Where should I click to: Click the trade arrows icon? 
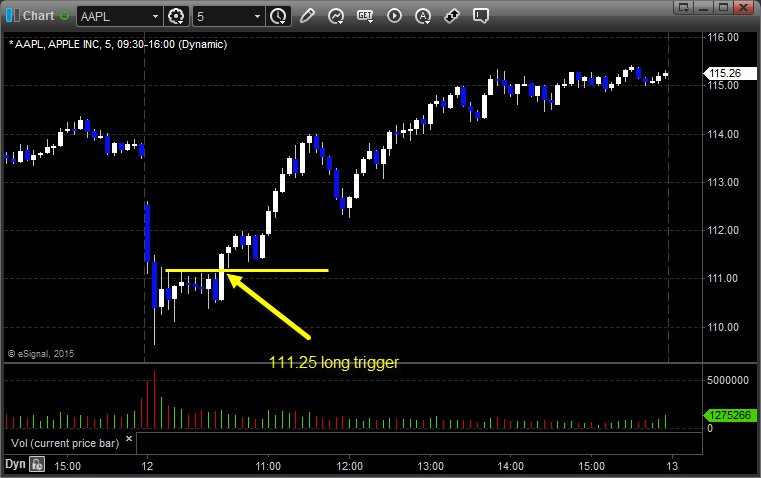coord(452,16)
